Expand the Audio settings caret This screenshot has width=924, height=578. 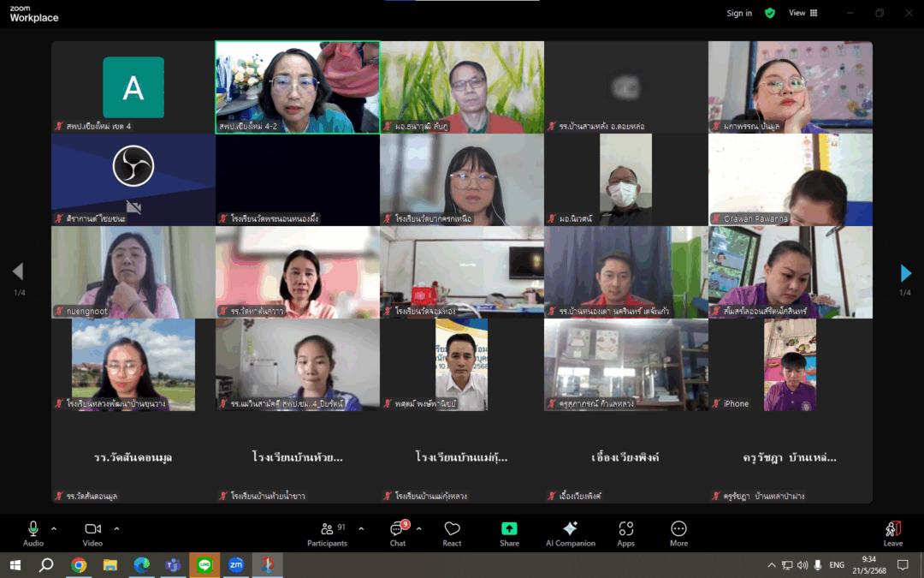pos(54,528)
